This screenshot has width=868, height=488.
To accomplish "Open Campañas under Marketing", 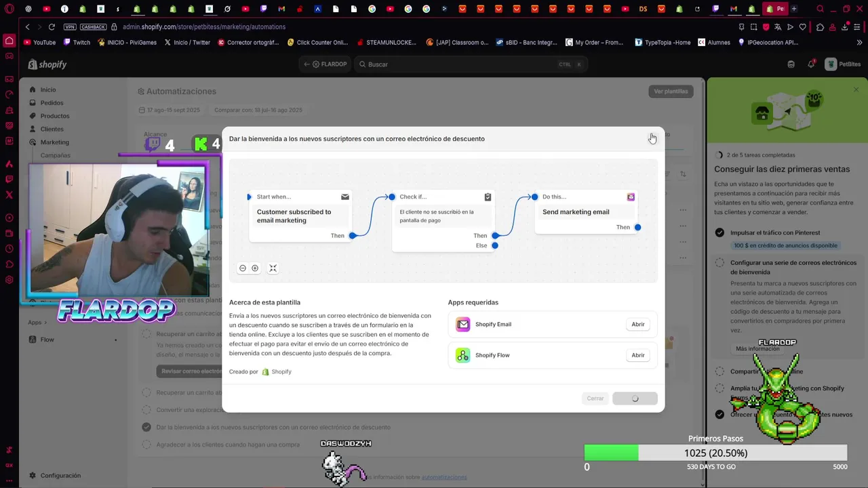I will pos(55,155).
